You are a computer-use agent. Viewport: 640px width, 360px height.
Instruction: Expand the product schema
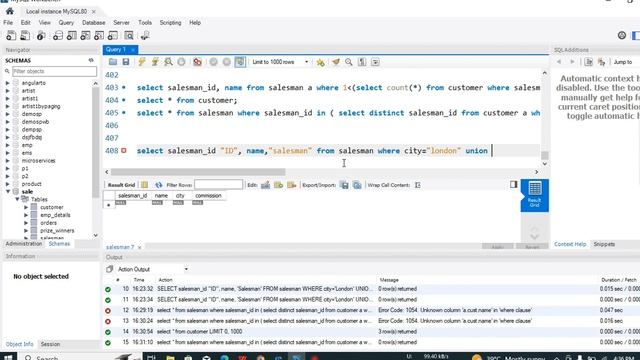click(7, 184)
